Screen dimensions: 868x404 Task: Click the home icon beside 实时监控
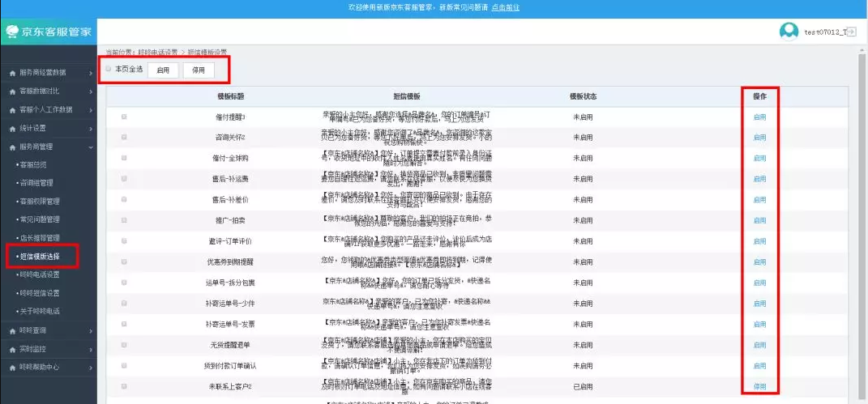click(x=11, y=349)
